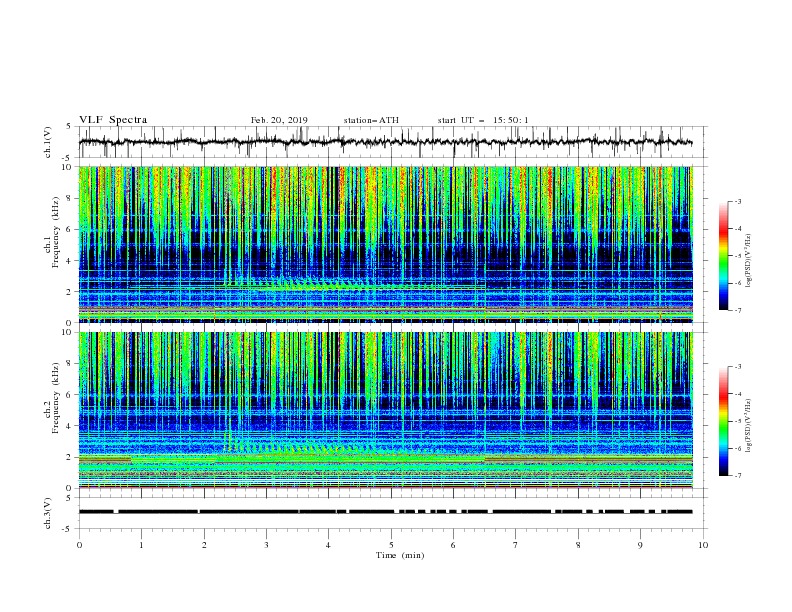Click the time axis tick label '5'
Screen dimensions: 792x612
[391, 545]
